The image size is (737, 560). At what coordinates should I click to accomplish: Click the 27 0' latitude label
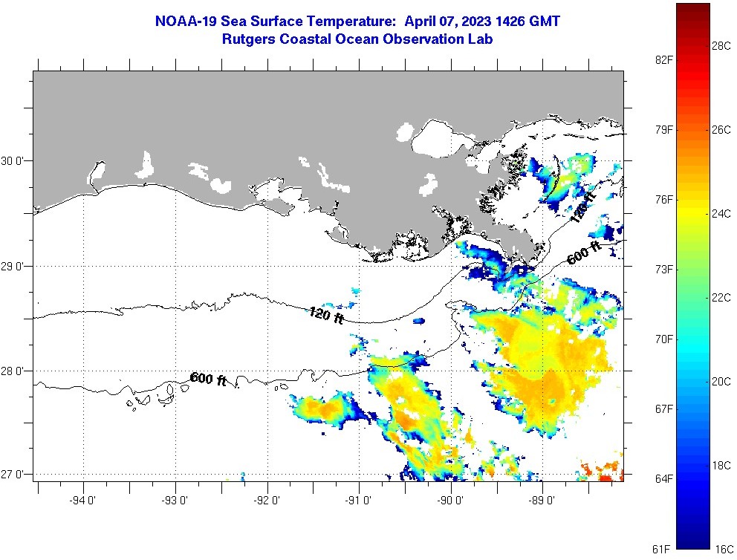10,474
